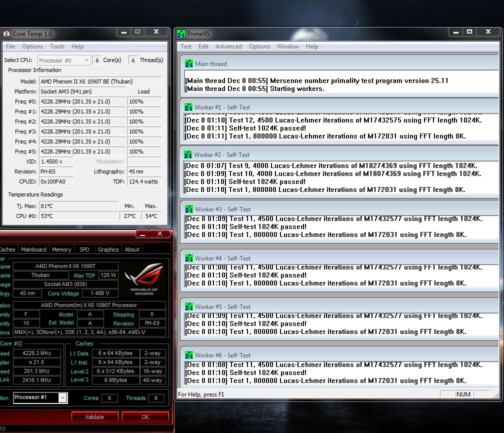Click the Worker #6 Self-Test title bar
The height and width of the screenshot is (433, 504).
(x=340, y=355)
